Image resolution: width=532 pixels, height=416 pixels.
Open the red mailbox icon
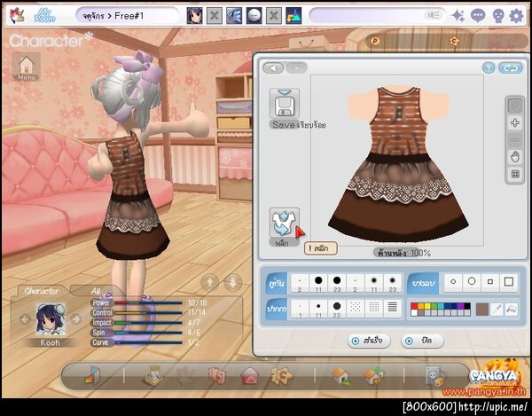[249, 377]
